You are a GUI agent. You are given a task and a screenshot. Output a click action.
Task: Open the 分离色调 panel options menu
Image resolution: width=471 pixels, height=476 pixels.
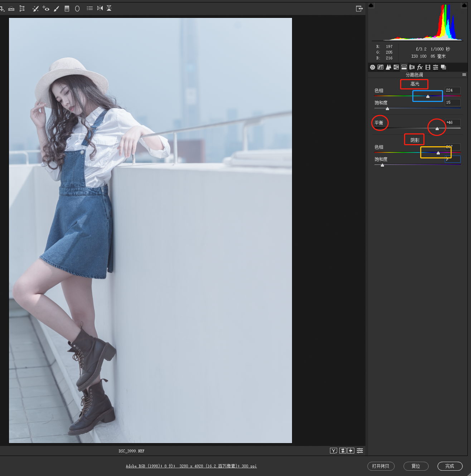[x=464, y=75]
